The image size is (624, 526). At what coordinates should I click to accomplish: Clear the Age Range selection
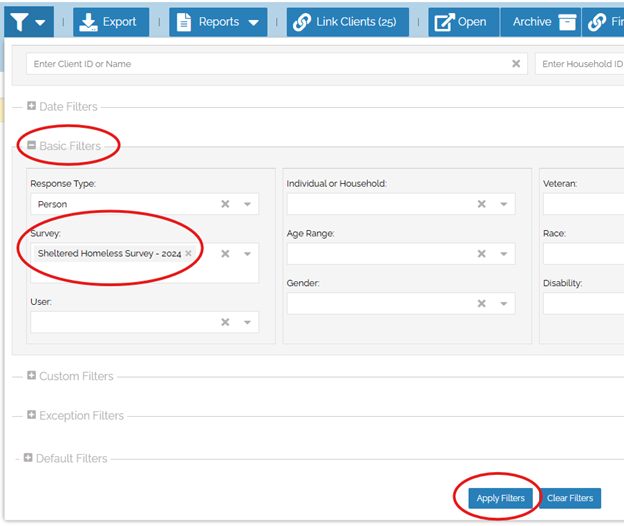[481, 254]
